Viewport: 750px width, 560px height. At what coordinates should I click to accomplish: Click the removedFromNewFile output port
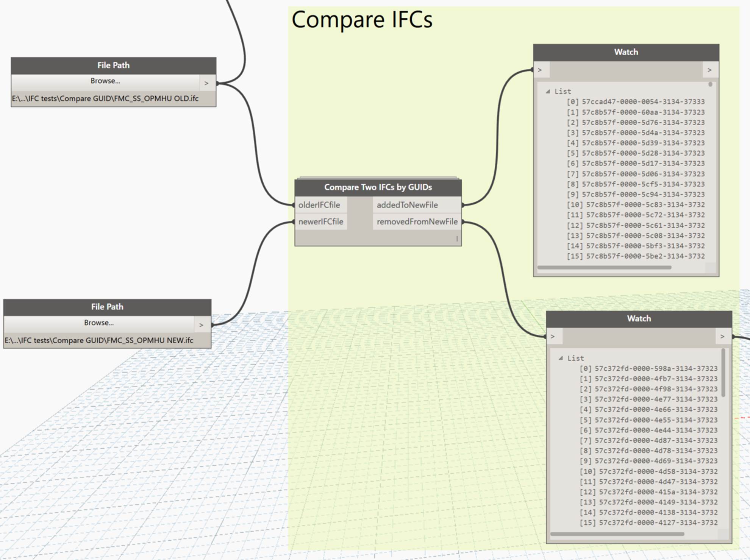(417, 222)
